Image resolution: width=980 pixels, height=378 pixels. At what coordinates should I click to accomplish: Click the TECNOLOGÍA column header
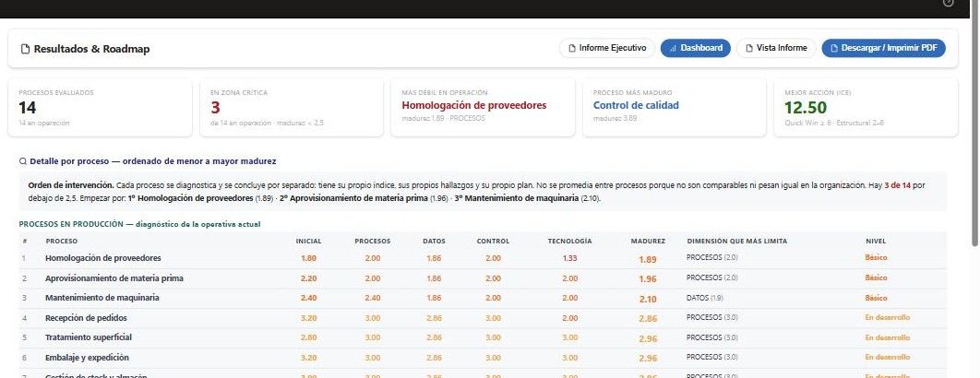[570, 242]
